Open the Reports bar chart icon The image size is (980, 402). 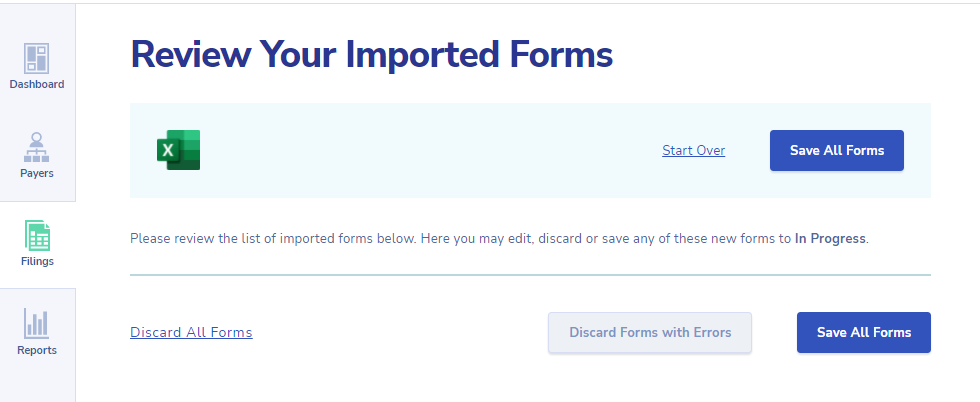pos(36,323)
